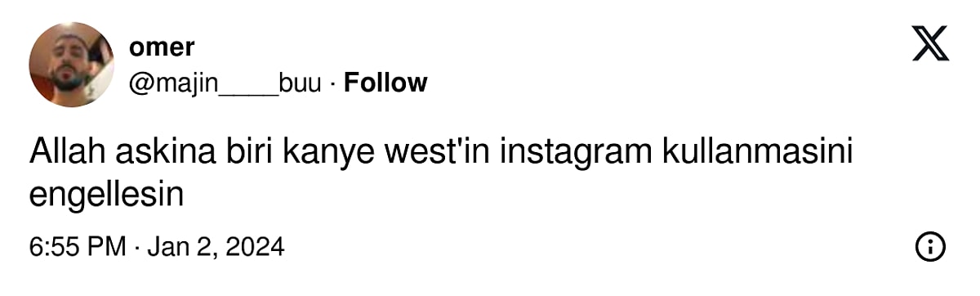The image size is (980, 296).
Task: Click the tweet info circle icon
Action: 931,246
